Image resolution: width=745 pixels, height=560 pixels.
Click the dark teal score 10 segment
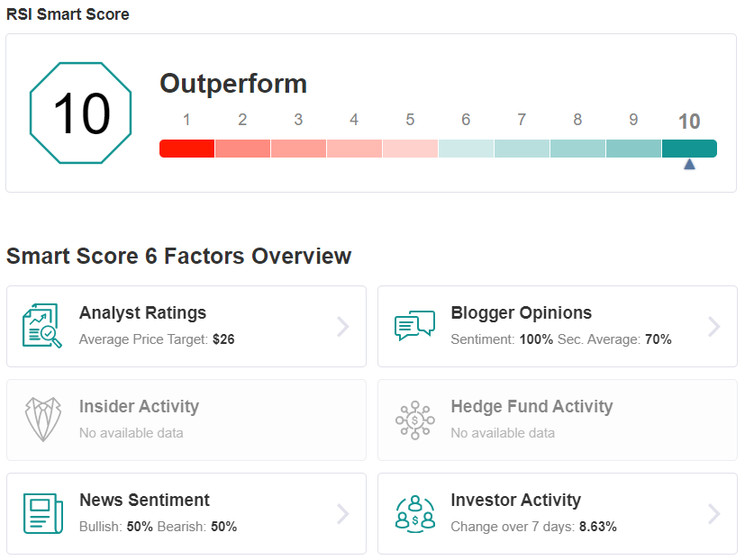coord(689,149)
